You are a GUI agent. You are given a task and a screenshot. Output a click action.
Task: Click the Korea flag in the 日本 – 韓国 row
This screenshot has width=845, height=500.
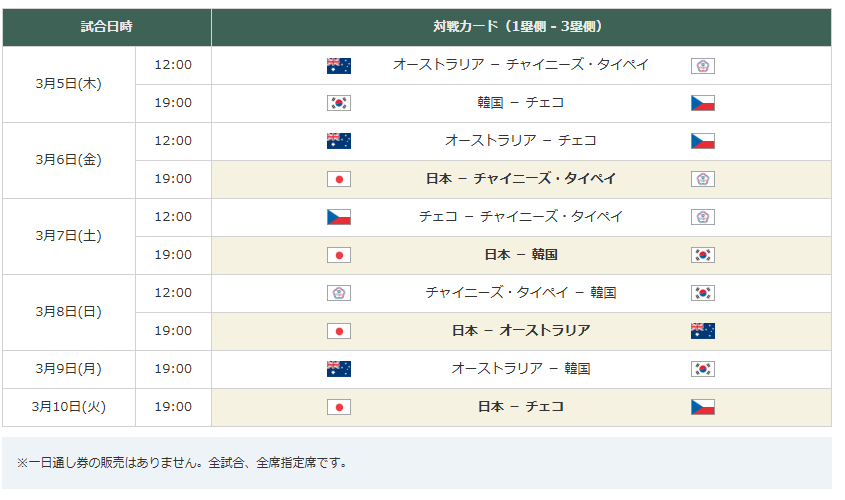coord(702,255)
